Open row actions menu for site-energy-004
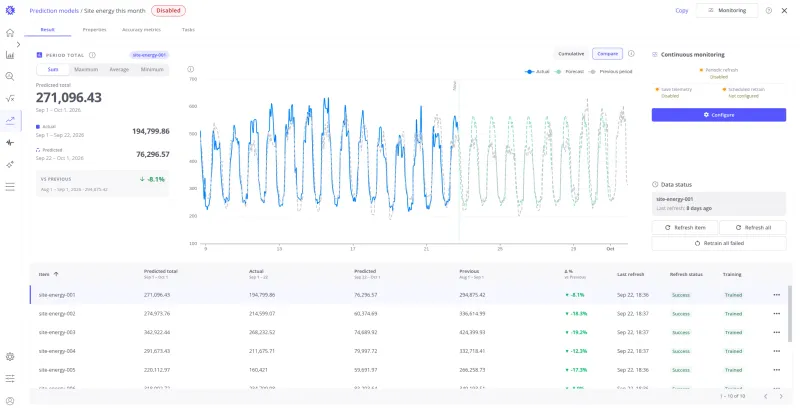Image resolution: width=800 pixels, height=412 pixels. (x=777, y=351)
